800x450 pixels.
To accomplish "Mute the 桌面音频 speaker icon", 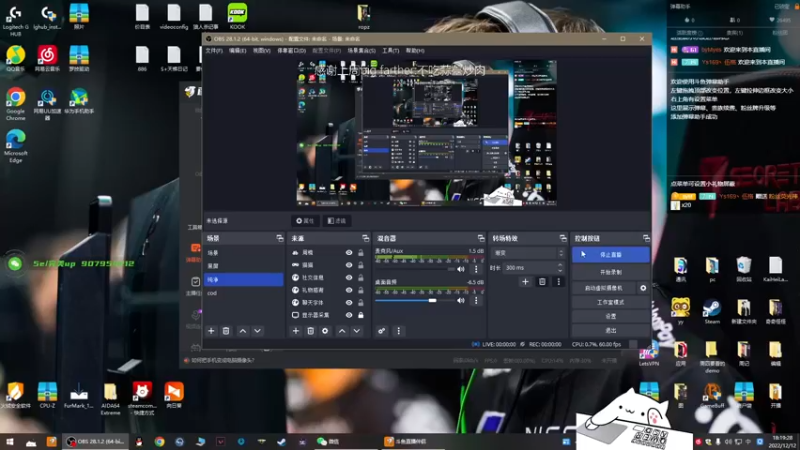I will (x=461, y=301).
